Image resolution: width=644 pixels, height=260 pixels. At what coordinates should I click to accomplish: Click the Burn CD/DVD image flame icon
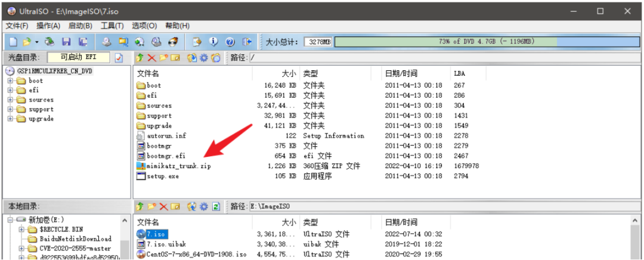[x=174, y=42]
